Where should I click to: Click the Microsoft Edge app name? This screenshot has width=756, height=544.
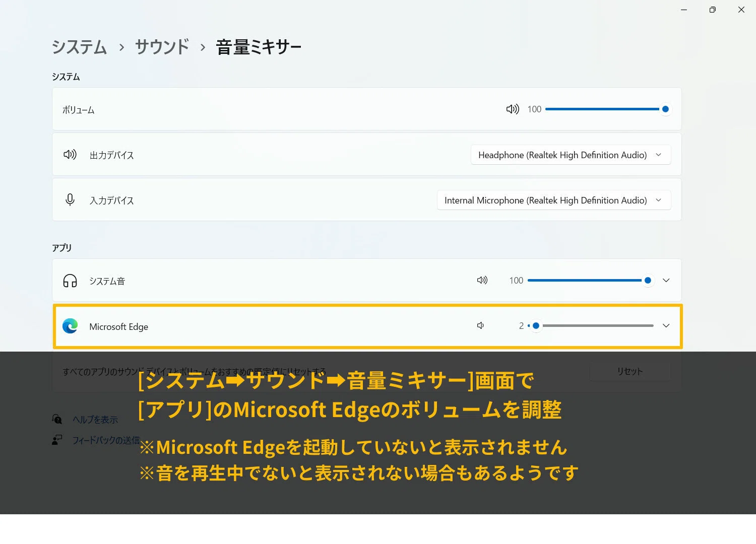118,326
